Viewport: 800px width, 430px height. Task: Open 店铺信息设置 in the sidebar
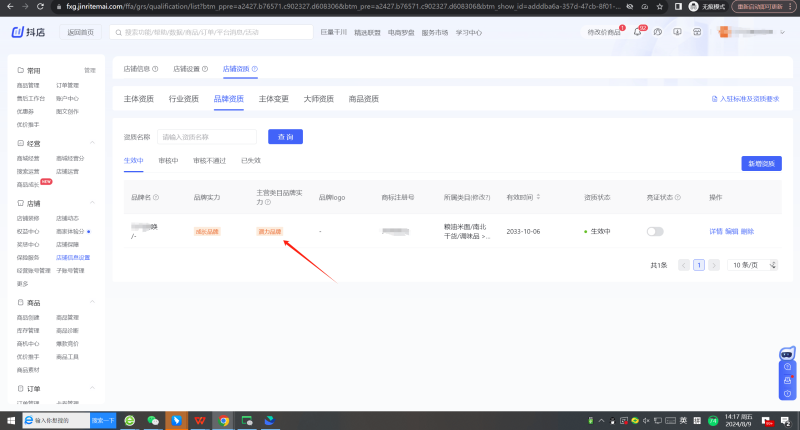73,258
